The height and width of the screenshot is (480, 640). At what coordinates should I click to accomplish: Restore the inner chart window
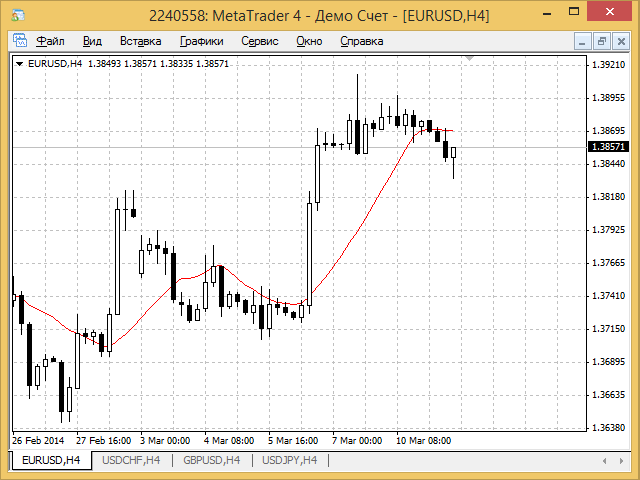click(602, 41)
